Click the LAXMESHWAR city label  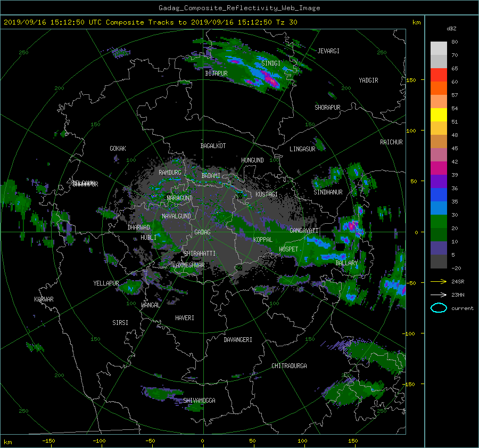(x=188, y=265)
